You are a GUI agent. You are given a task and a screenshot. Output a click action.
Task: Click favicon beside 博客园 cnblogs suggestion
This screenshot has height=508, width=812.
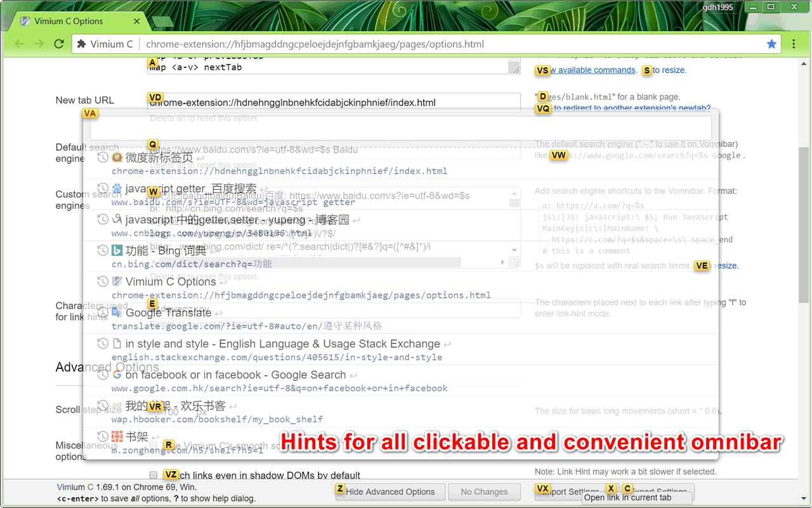click(117, 219)
